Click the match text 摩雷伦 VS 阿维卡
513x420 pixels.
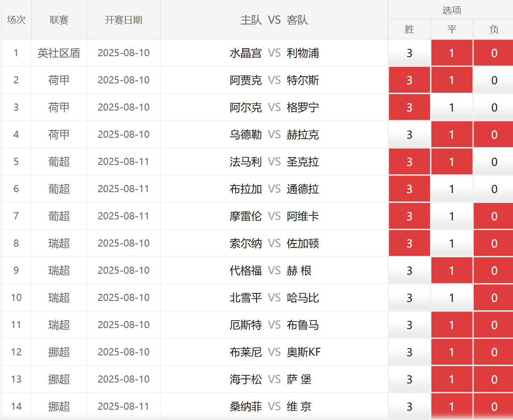tap(274, 216)
